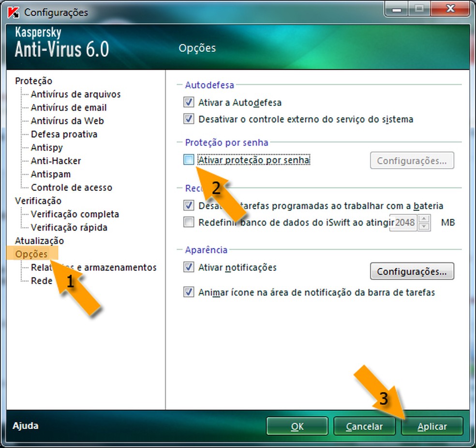Screen dimensions: 476x448
Task: Toggle Animar ícone na área de notificação checkbox
Action: click(189, 292)
